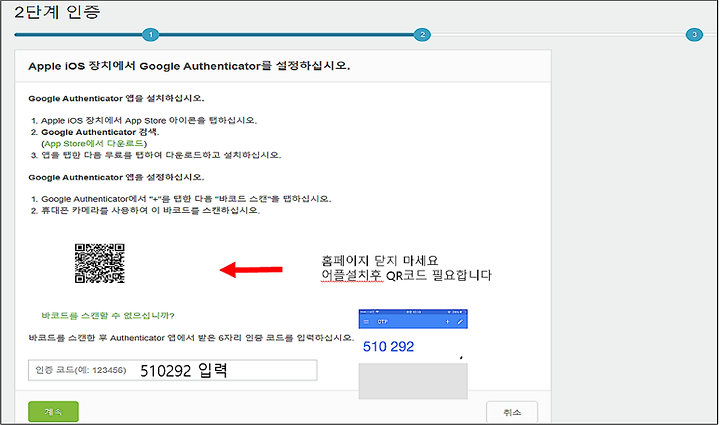Tap the hamburger menu icon in OTP app
This screenshot has height=425, width=720.
[366, 322]
